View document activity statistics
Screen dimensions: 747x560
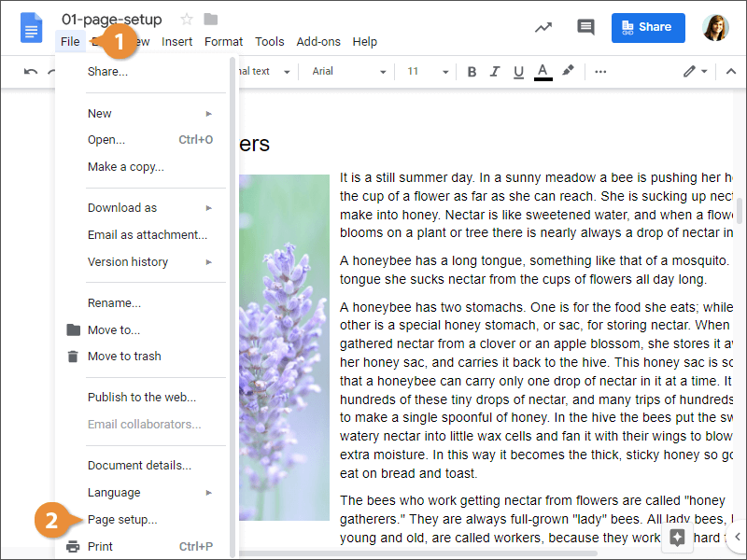pyautogui.click(x=543, y=27)
